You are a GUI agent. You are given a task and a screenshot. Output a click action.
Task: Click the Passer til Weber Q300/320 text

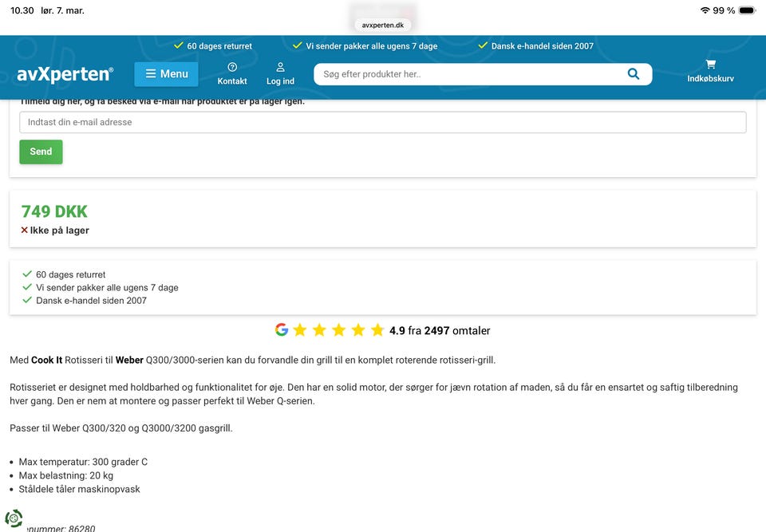pyautogui.click(x=121, y=428)
